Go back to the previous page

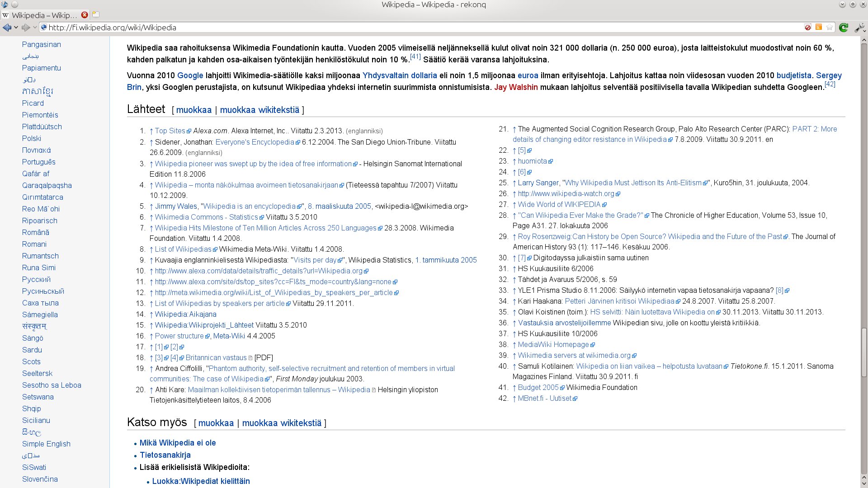(7, 28)
